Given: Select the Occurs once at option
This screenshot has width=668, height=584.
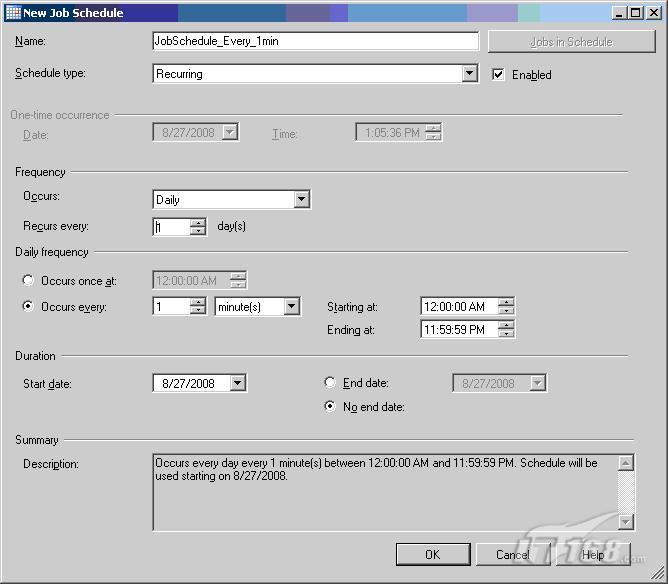Looking at the screenshot, I should [28, 280].
